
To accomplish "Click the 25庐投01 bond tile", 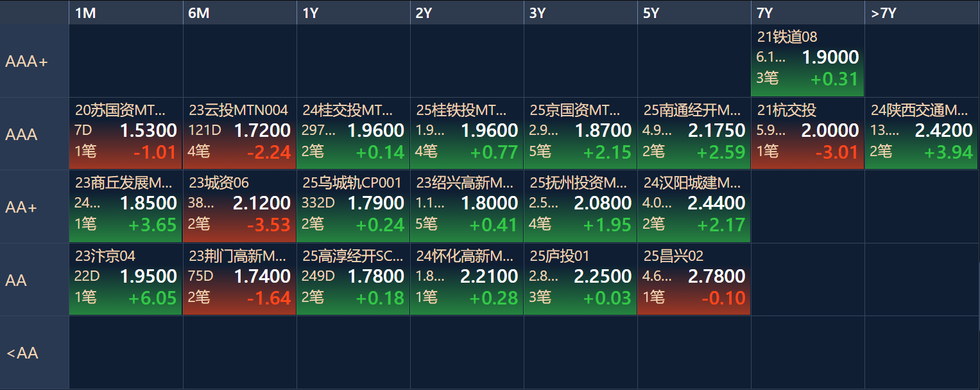I will [580, 279].
